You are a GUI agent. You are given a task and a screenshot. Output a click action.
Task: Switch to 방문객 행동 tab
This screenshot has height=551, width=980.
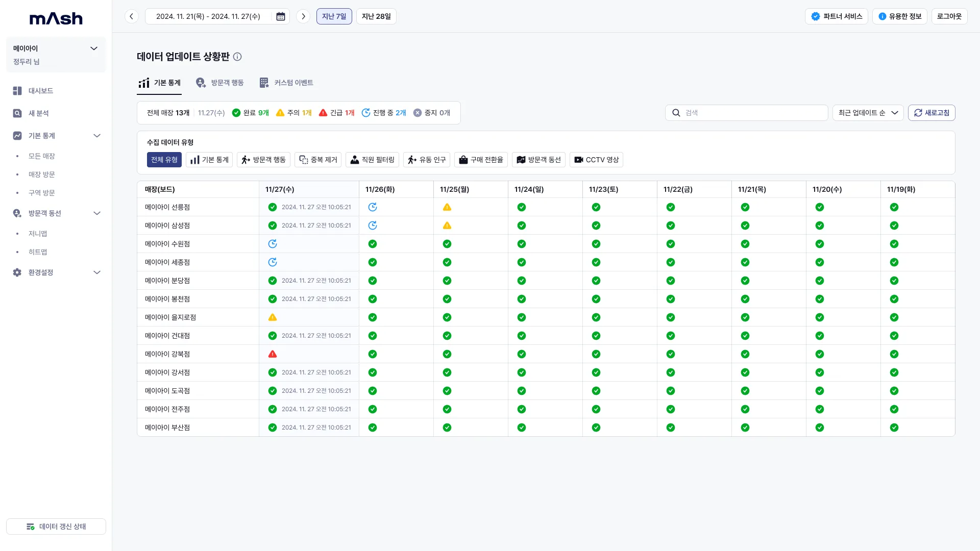220,83
